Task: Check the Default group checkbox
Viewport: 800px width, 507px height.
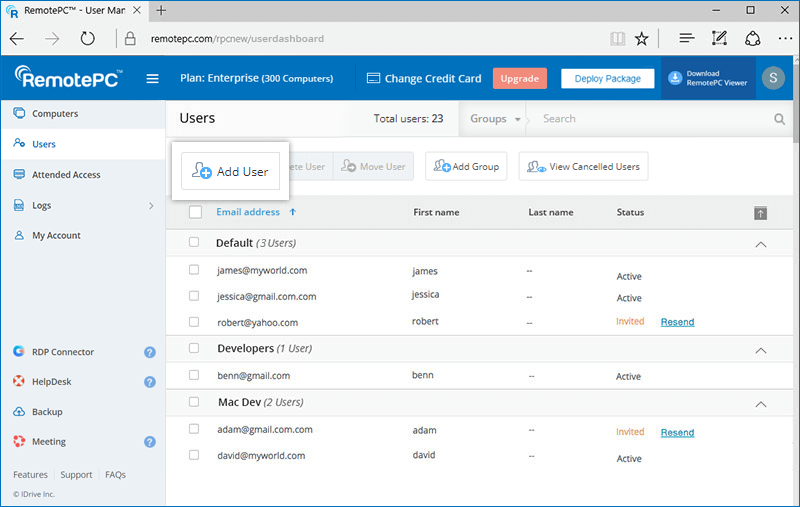Action: coord(194,242)
